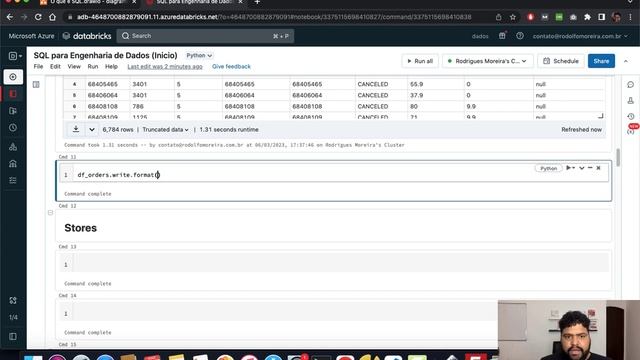Click the empty Cmd 13 code cell
Image resolution: width=640 pixels, height=360 pixels.
(334, 262)
